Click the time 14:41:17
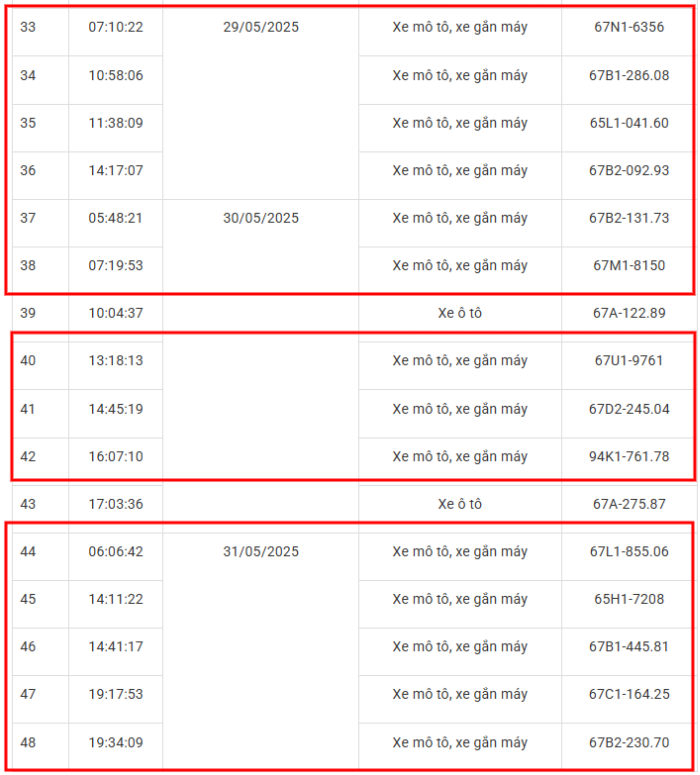 click(115, 647)
